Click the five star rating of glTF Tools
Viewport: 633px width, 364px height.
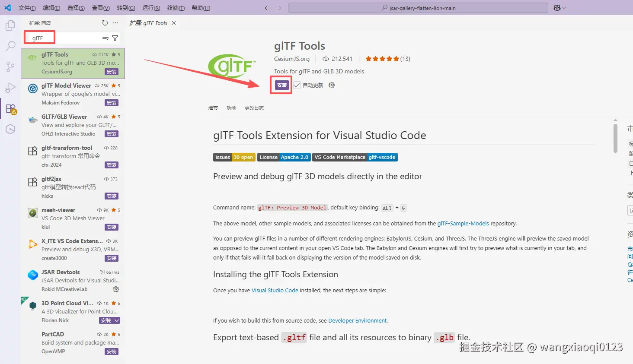point(387,59)
